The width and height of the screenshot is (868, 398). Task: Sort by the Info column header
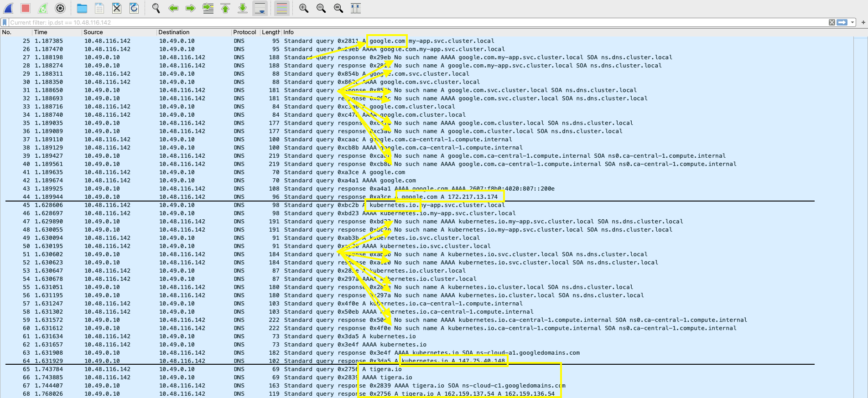[575, 32]
